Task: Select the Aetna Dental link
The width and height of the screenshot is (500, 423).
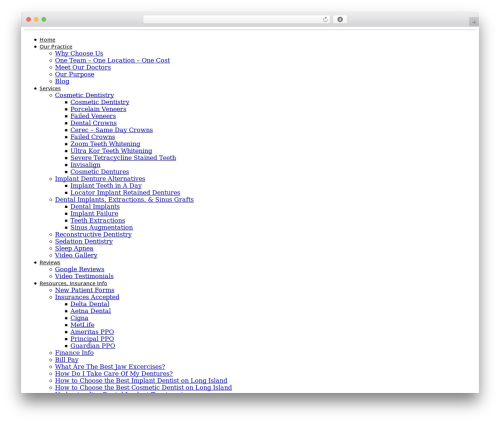Action: [91, 311]
